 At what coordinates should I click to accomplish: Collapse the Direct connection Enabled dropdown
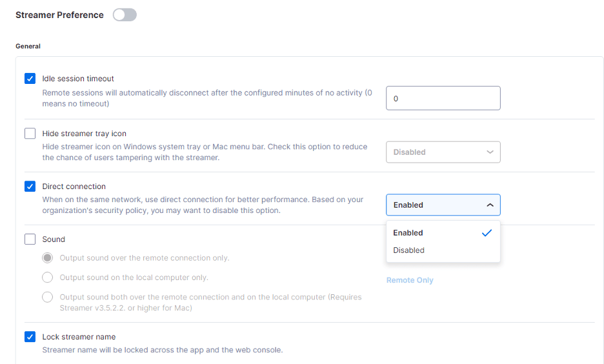coord(443,205)
